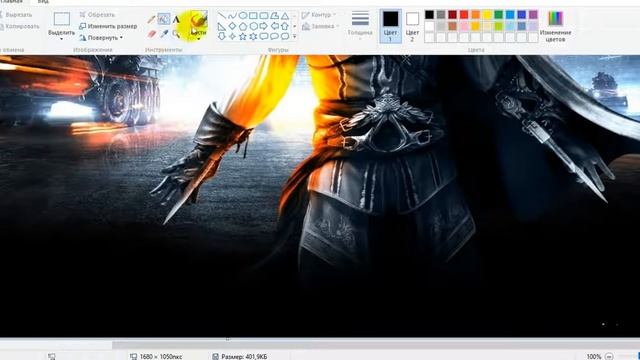Viewport: 640px width, 360px height.
Task: Click Изменить размер resize button
Action: click(x=108, y=26)
